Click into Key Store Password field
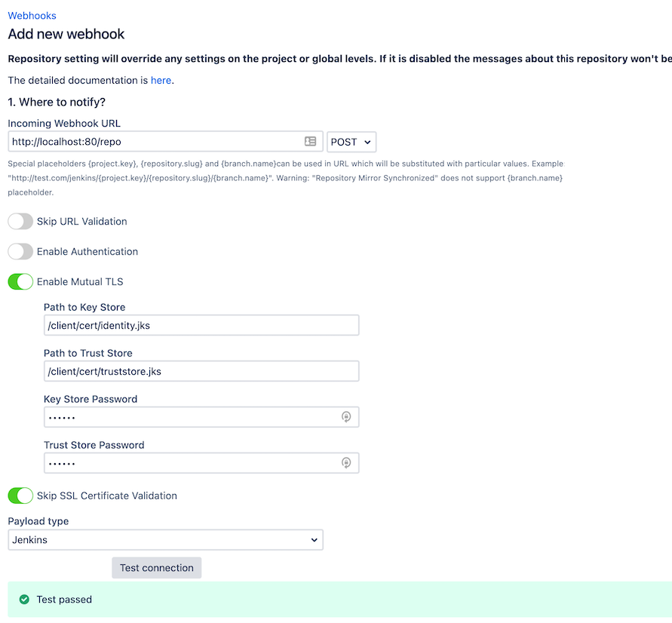This screenshot has height=623, width=672. [x=189, y=417]
